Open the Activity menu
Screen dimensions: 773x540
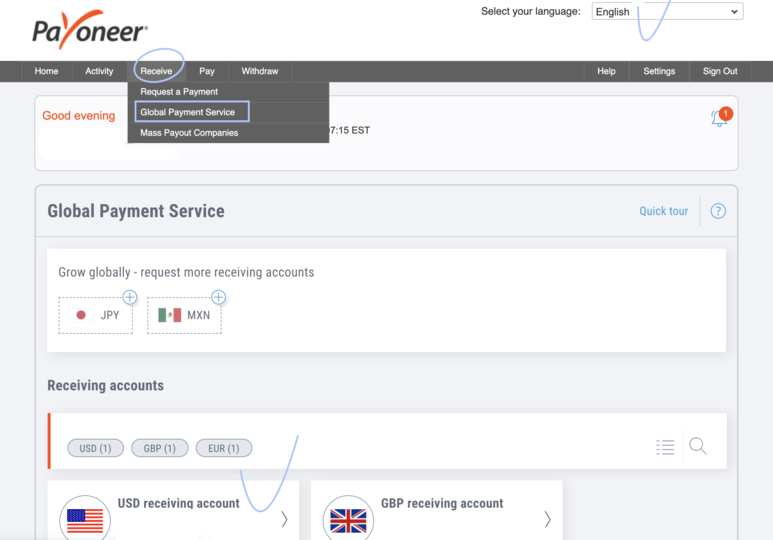[x=99, y=71]
